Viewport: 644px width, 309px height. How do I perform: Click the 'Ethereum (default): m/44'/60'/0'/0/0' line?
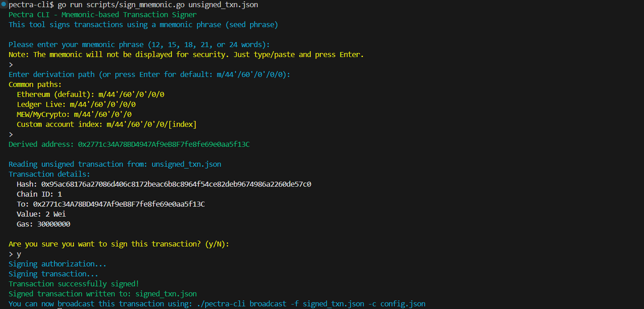click(91, 94)
